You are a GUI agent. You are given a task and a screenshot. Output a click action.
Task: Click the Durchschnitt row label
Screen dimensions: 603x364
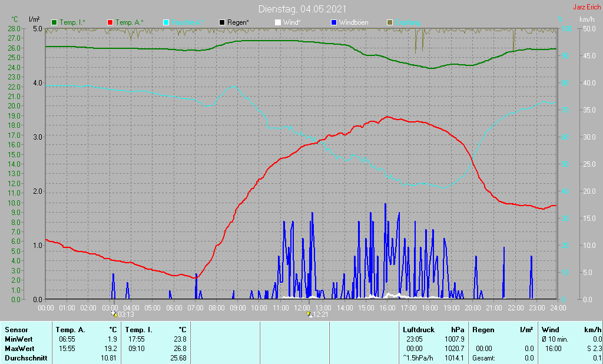pos(25,358)
